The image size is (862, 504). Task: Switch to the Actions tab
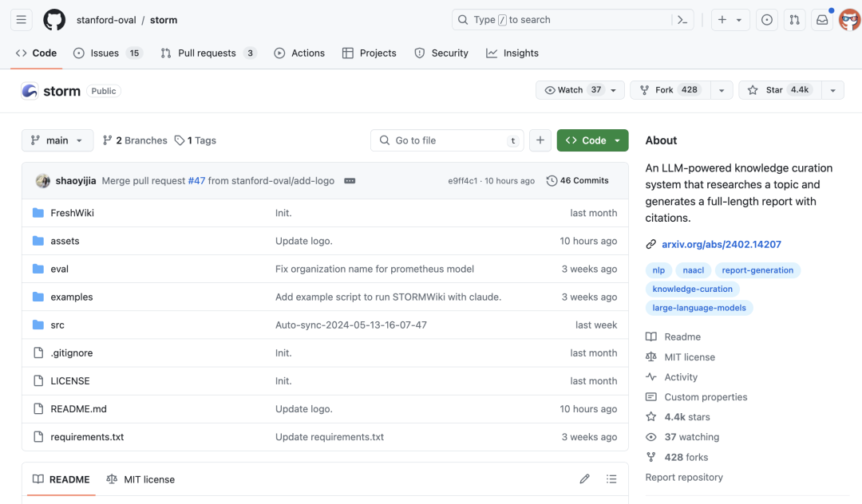point(299,53)
